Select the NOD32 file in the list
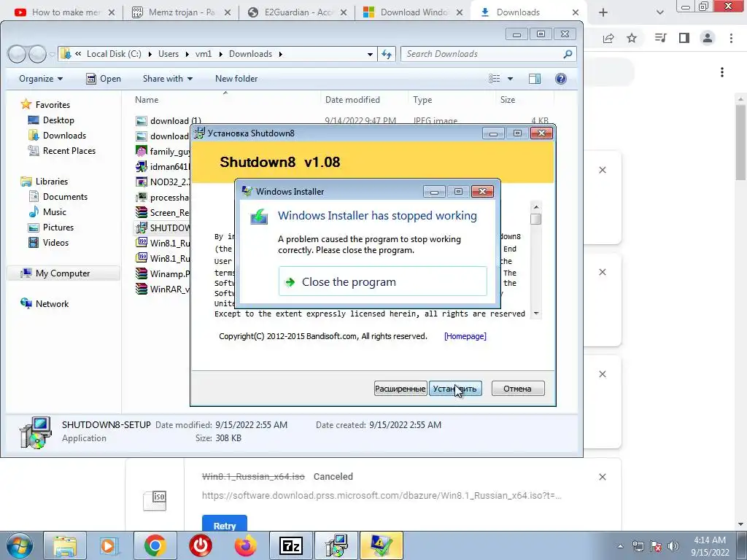 163,182
